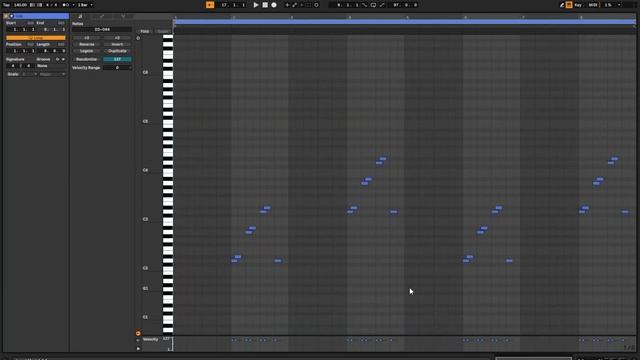Click the notes range field D3-D#4

coord(102,29)
